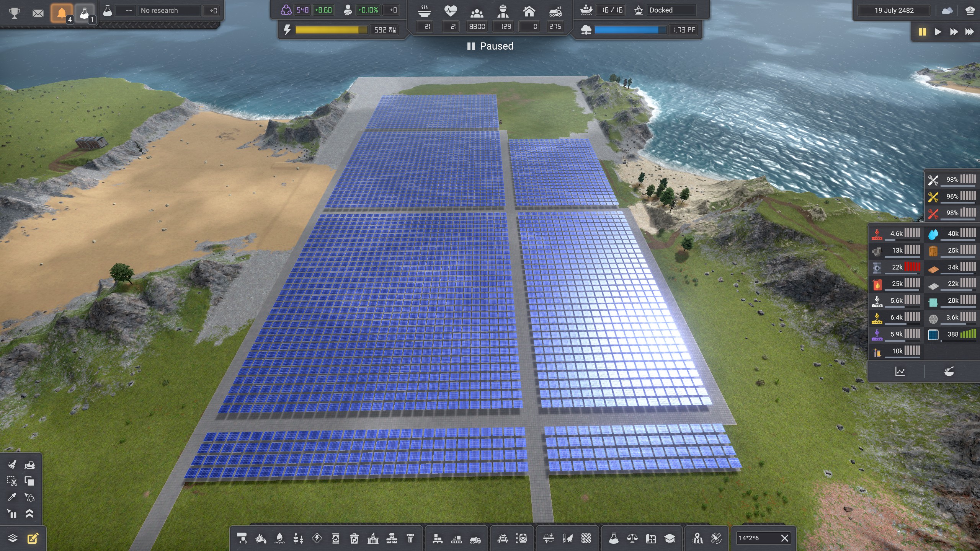Open the blueprints menu

(651, 538)
